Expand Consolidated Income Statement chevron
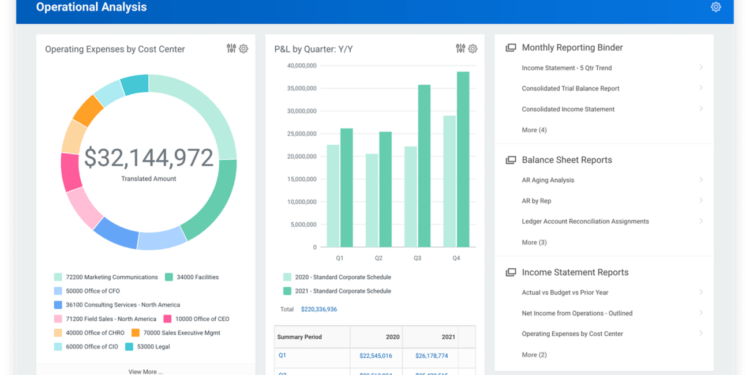Image resolution: width=750 pixels, height=375 pixels. pos(701,109)
